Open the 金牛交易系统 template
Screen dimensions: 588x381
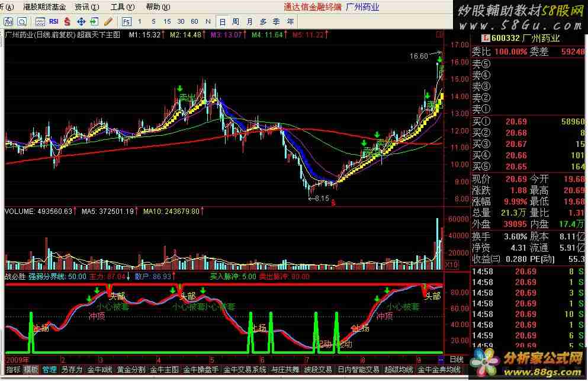click(245, 370)
